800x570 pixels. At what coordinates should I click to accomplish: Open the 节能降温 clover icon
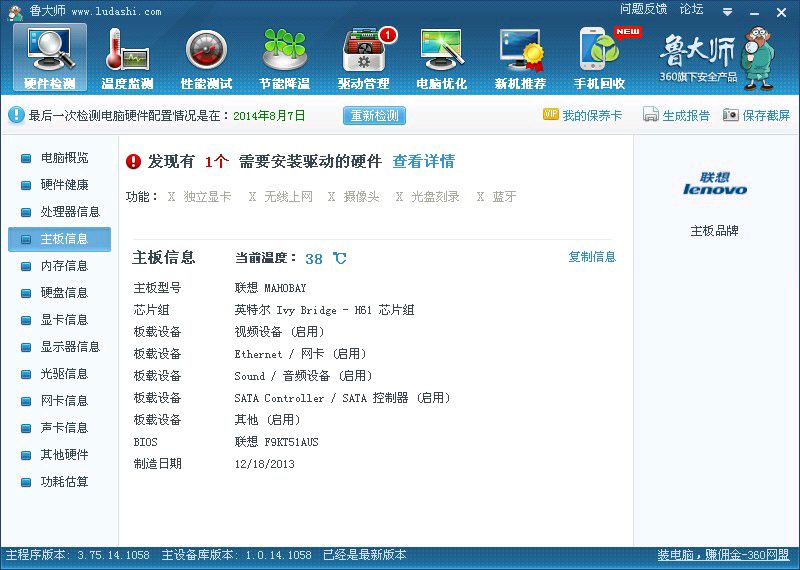(284, 57)
